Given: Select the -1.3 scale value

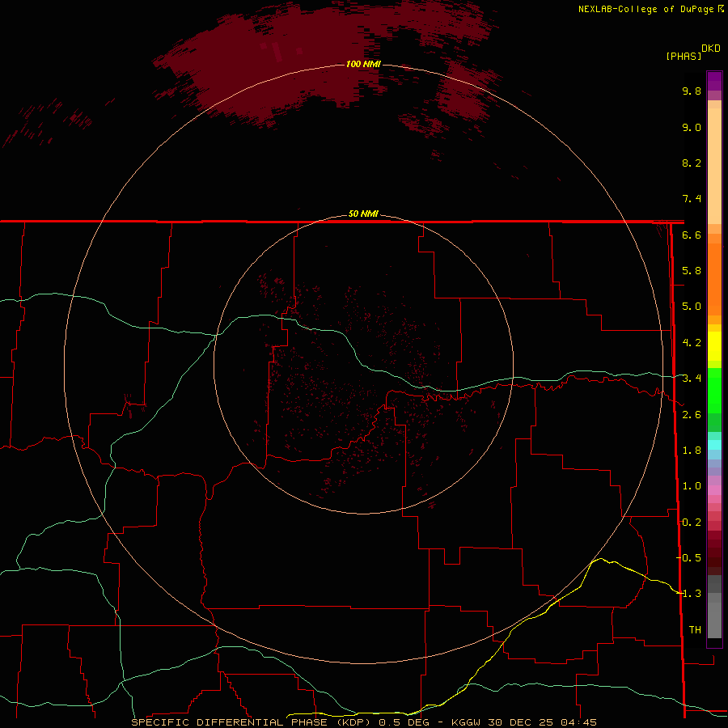Looking at the screenshot, I should (x=688, y=594).
